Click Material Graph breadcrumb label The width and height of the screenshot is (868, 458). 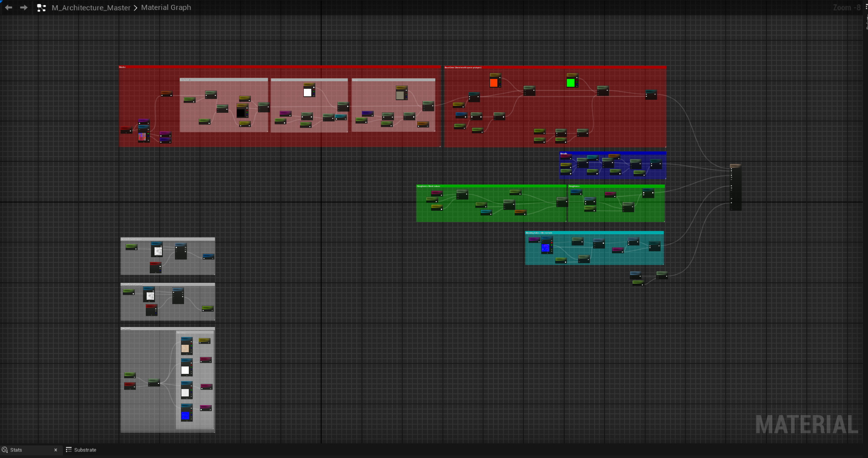[166, 7]
